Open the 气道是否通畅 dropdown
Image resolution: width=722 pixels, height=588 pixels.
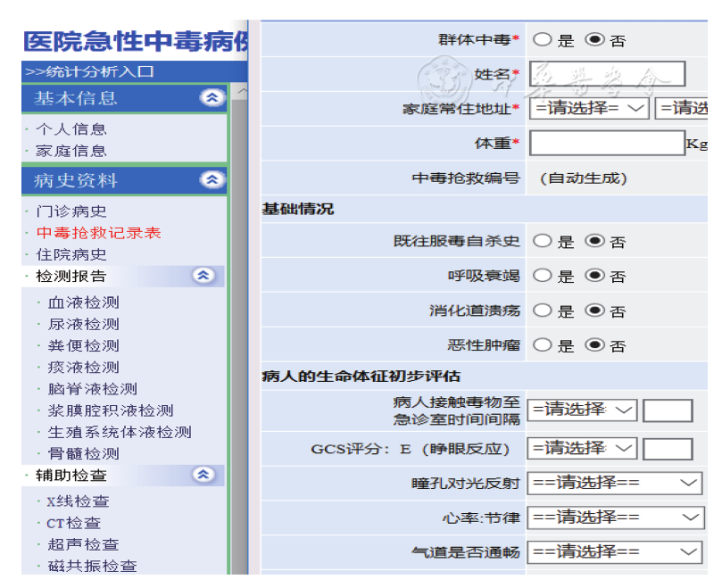coord(614,552)
